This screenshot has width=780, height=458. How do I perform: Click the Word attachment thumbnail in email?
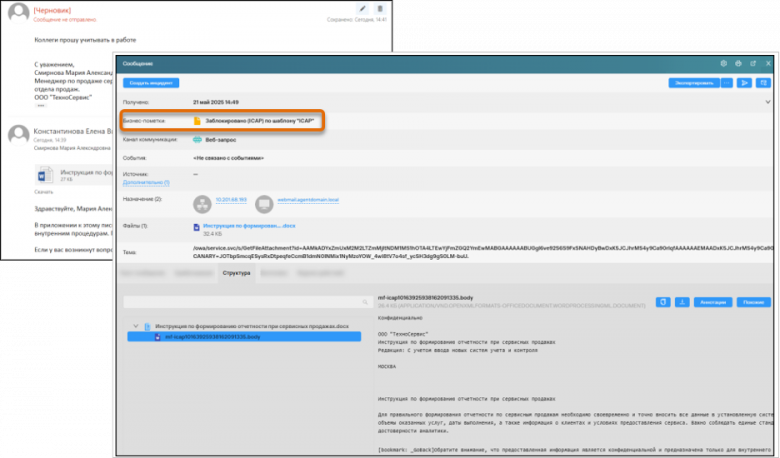tap(43, 175)
